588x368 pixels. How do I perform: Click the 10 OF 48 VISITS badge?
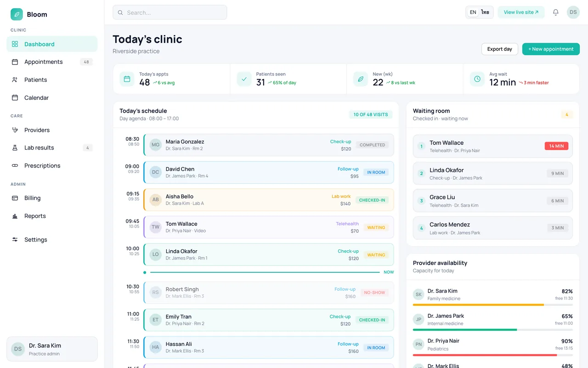pos(371,115)
